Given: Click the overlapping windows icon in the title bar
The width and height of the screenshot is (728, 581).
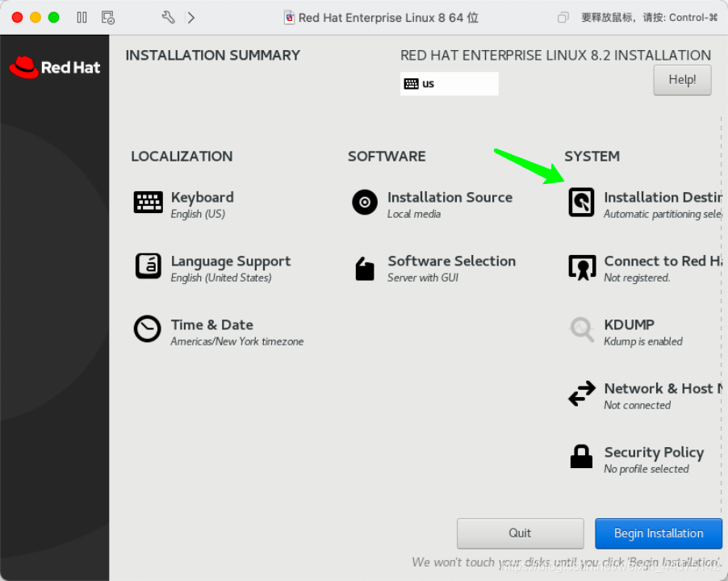Looking at the screenshot, I should [563, 18].
